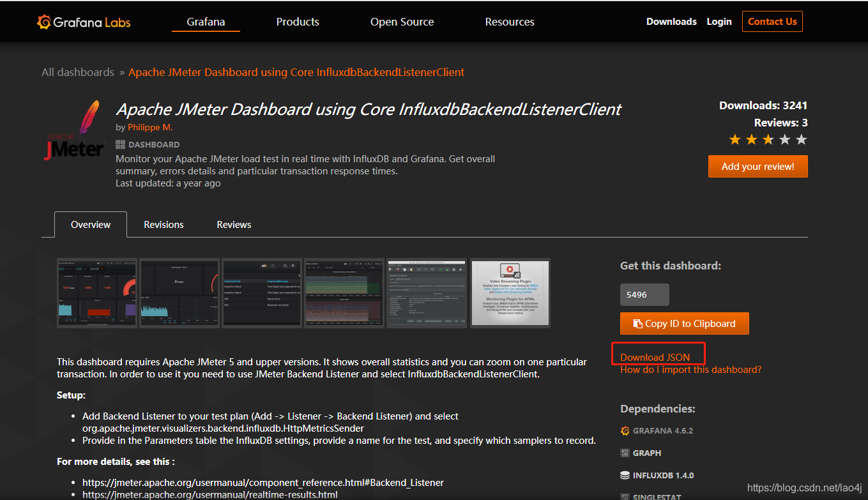Open 'How do I import this dashboard?' link
The height and width of the screenshot is (500, 868).
click(690, 369)
